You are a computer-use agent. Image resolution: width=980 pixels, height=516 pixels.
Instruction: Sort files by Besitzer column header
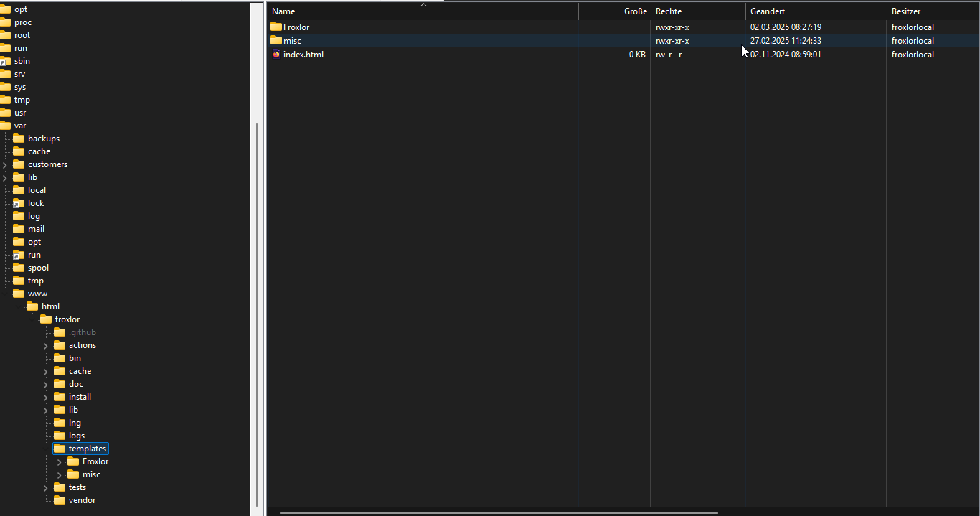tap(933, 11)
